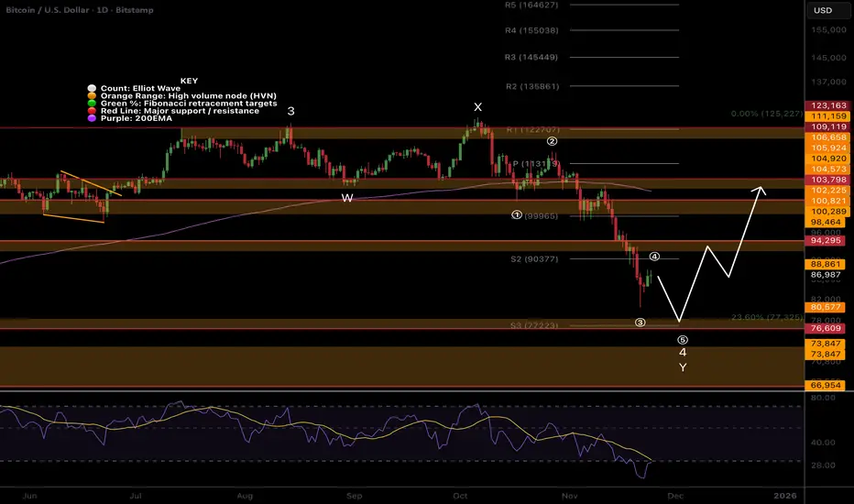
Task: Select the S2 (90377) pivot label
Action: tap(534, 258)
